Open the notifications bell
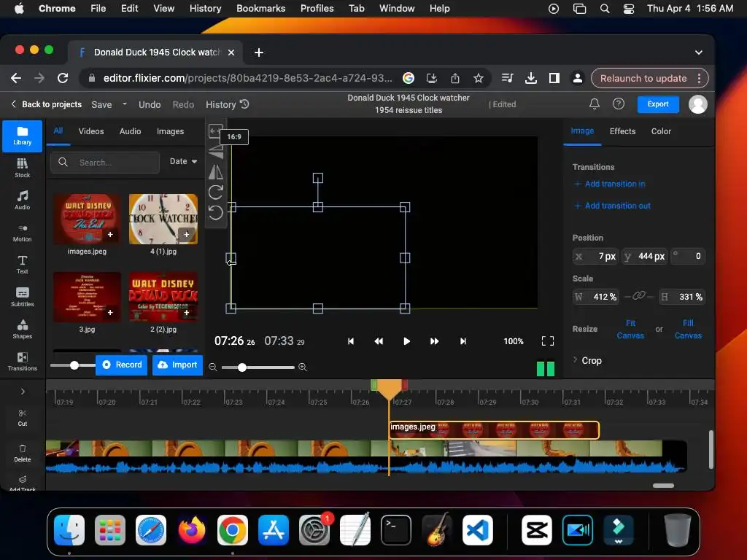The image size is (747, 560). (x=594, y=104)
